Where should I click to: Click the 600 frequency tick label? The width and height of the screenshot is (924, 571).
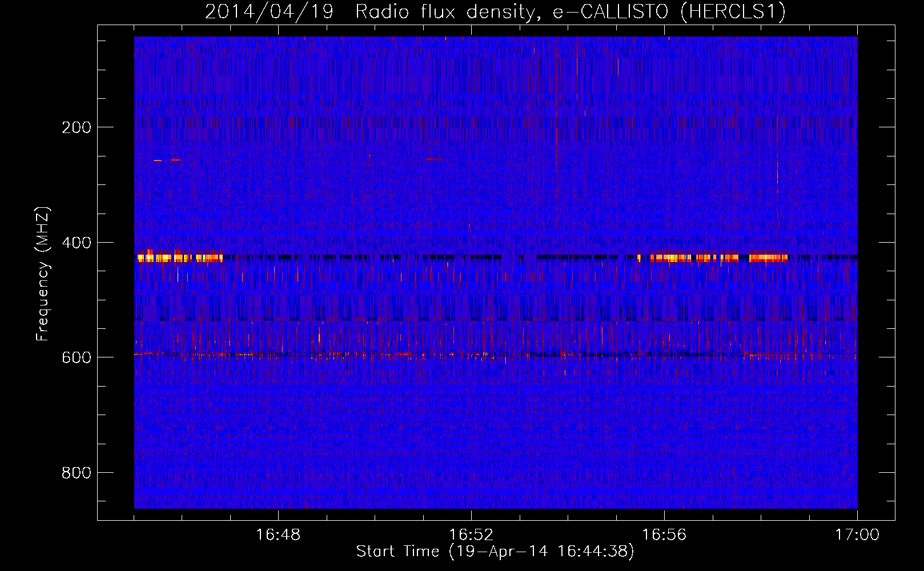(x=77, y=357)
